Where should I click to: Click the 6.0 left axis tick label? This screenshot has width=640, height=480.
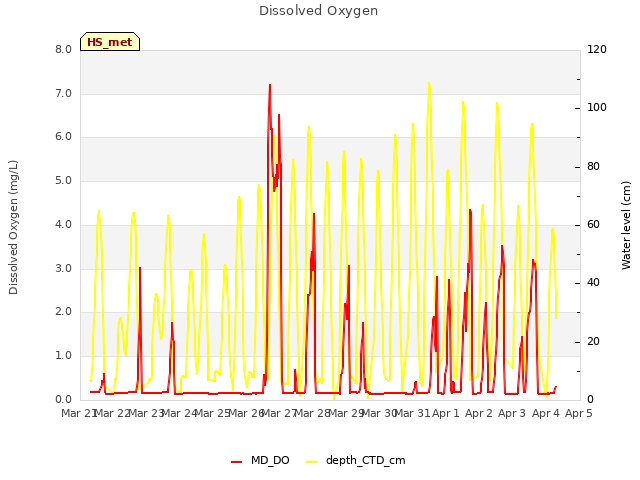(63, 137)
